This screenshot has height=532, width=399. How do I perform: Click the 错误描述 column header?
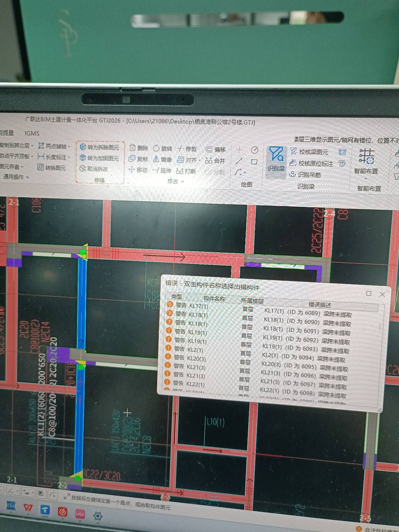pos(320,304)
